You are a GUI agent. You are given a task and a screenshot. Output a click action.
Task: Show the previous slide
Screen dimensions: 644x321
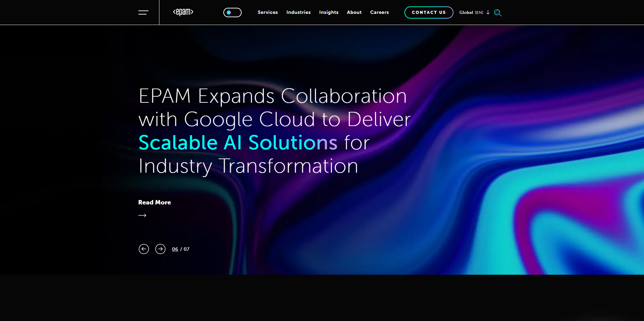(144, 249)
